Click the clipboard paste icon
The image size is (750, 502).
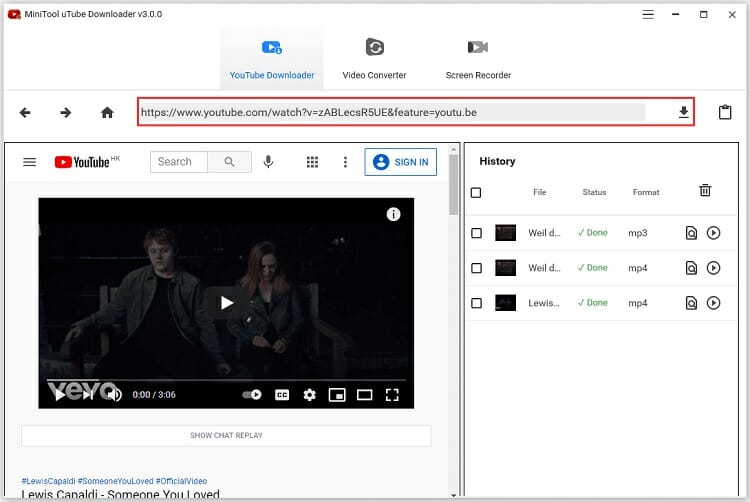(x=725, y=112)
